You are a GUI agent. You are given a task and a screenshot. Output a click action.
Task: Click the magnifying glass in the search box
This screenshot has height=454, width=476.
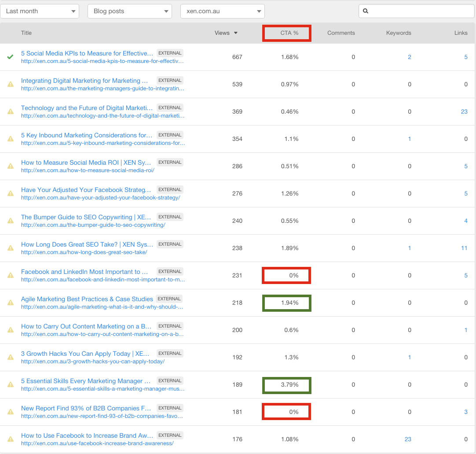(x=366, y=11)
